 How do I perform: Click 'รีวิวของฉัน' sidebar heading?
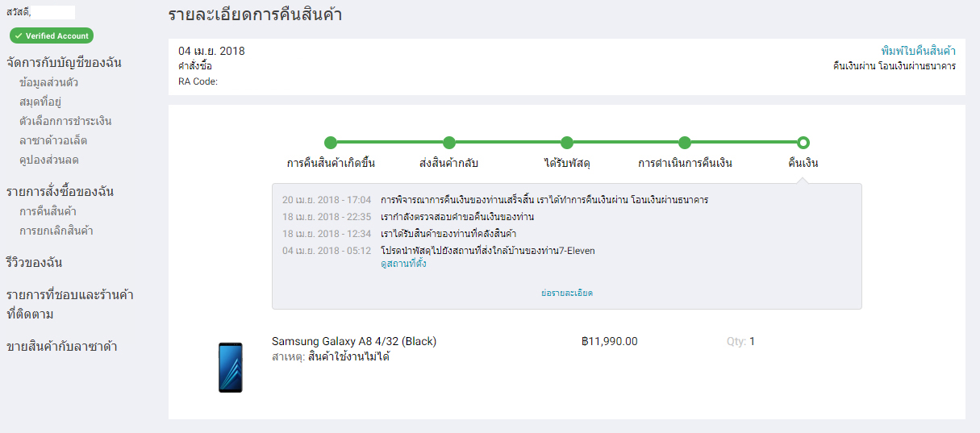click(x=34, y=263)
